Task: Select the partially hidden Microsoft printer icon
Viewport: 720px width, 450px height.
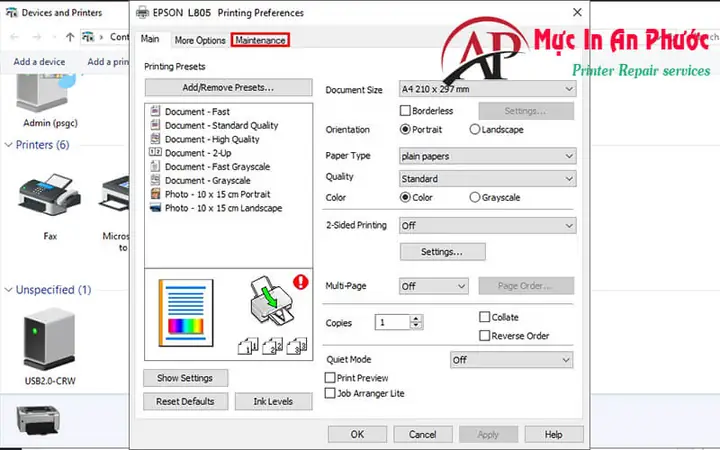Action: [x=115, y=195]
